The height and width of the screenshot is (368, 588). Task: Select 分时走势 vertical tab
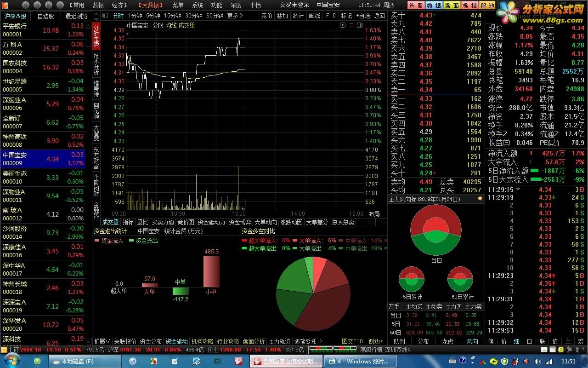click(x=96, y=36)
